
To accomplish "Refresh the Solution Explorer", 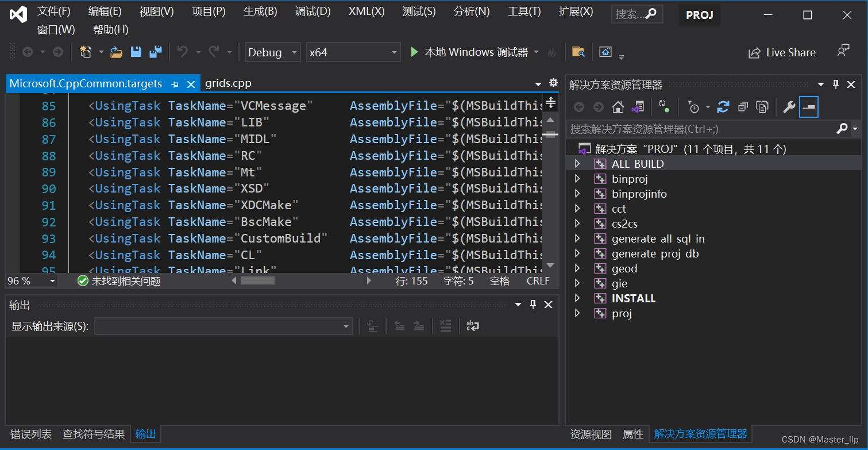I will [723, 107].
